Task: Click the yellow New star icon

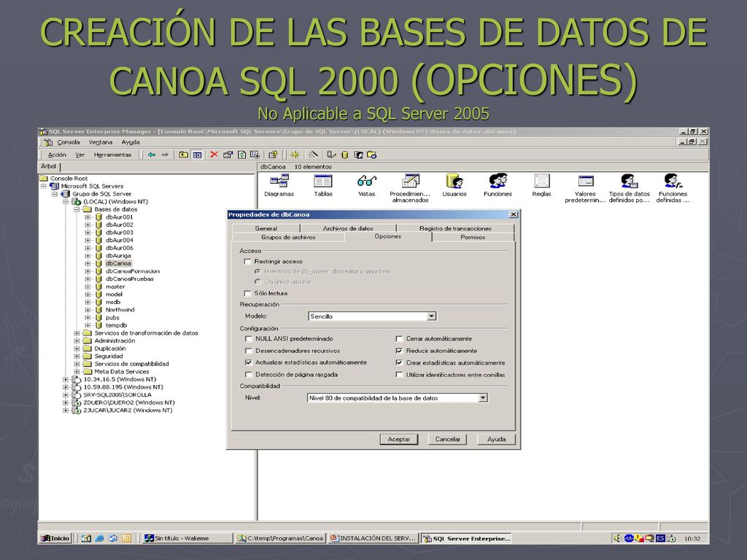Action: (295, 155)
